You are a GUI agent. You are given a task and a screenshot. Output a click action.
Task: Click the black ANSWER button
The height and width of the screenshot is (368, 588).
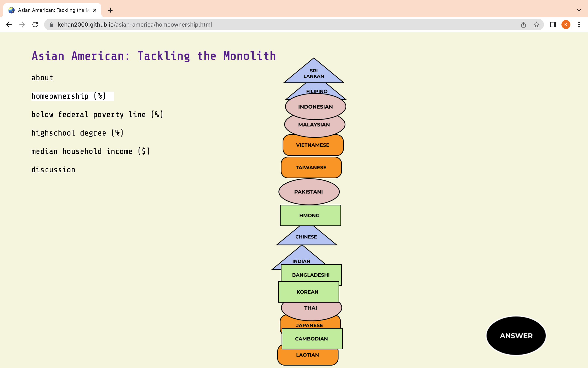pyautogui.click(x=516, y=336)
